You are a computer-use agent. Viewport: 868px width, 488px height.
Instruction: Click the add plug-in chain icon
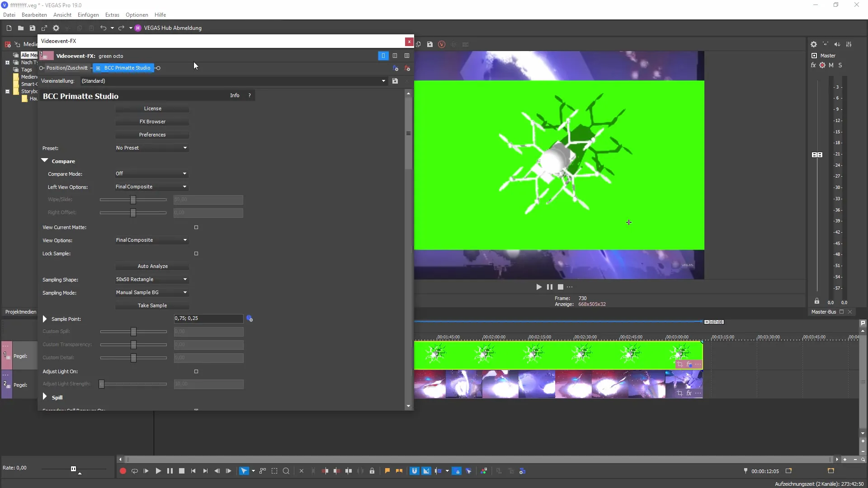tap(396, 68)
